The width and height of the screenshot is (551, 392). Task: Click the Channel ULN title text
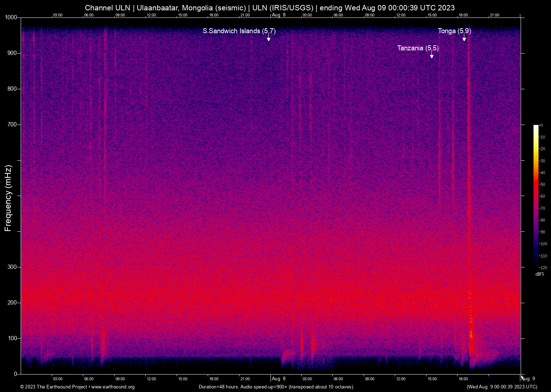click(270, 8)
